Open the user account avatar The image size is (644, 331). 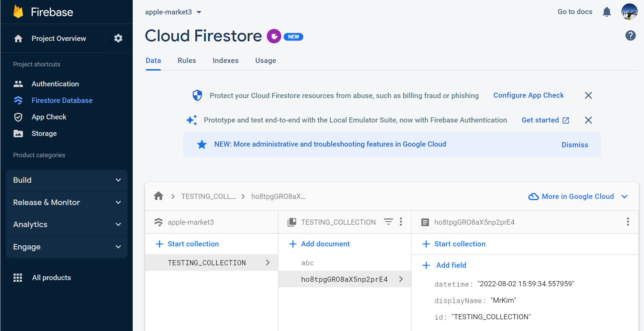coord(629,12)
